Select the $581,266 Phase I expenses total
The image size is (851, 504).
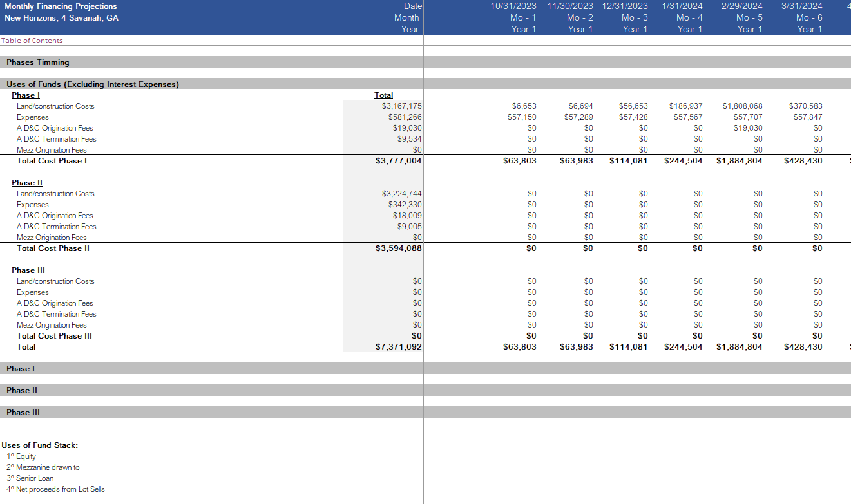pos(405,117)
